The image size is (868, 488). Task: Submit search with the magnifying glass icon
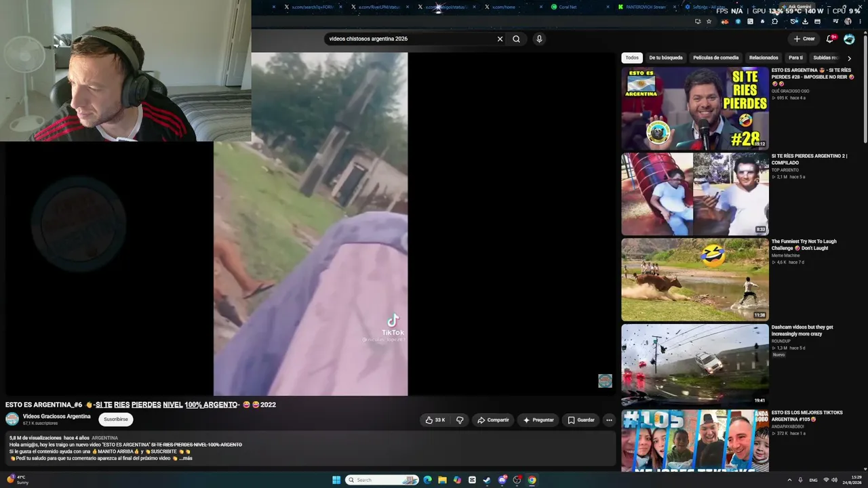pos(516,39)
